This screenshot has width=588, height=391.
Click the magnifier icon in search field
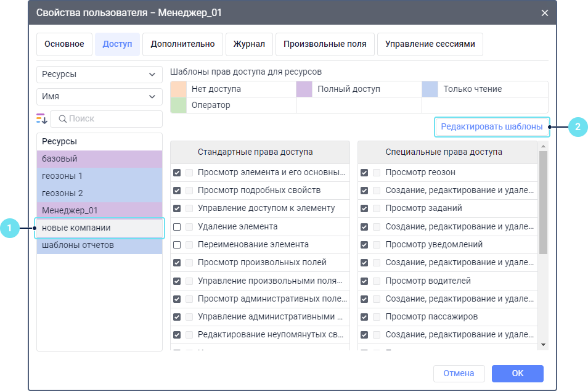tap(62, 118)
